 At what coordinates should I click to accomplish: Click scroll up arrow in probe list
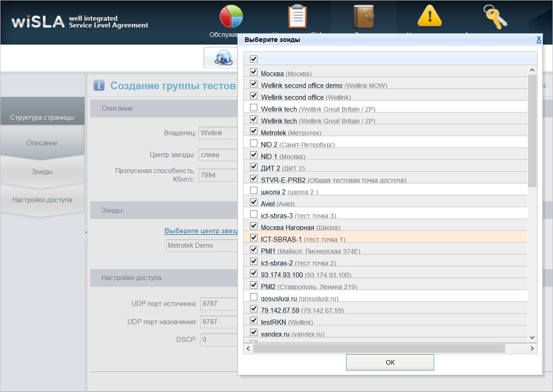point(532,70)
